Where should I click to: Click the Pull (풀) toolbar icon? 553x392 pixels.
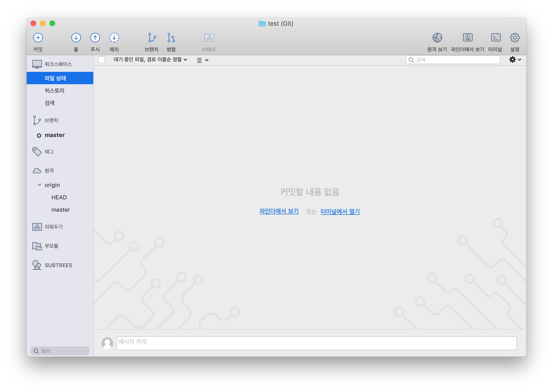coord(76,38)
